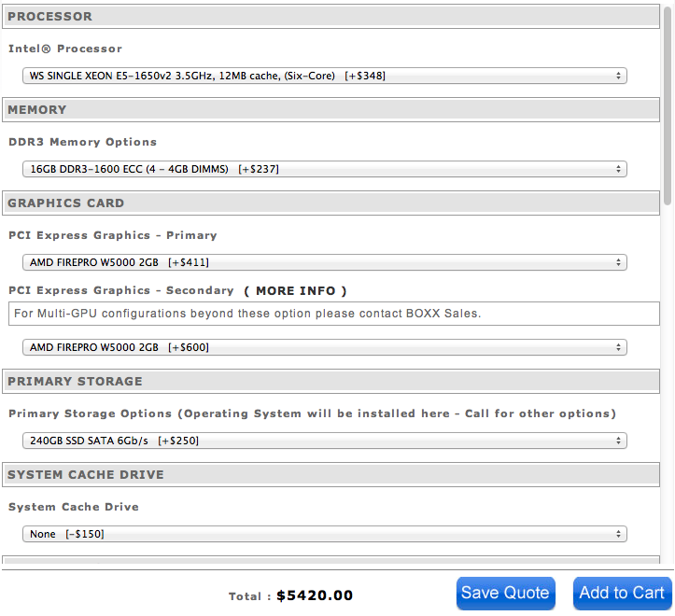Click the SYSTEM CACHE DRIVE section header
The height and width of the screenshot is (616, 675).
coord(330,475)
